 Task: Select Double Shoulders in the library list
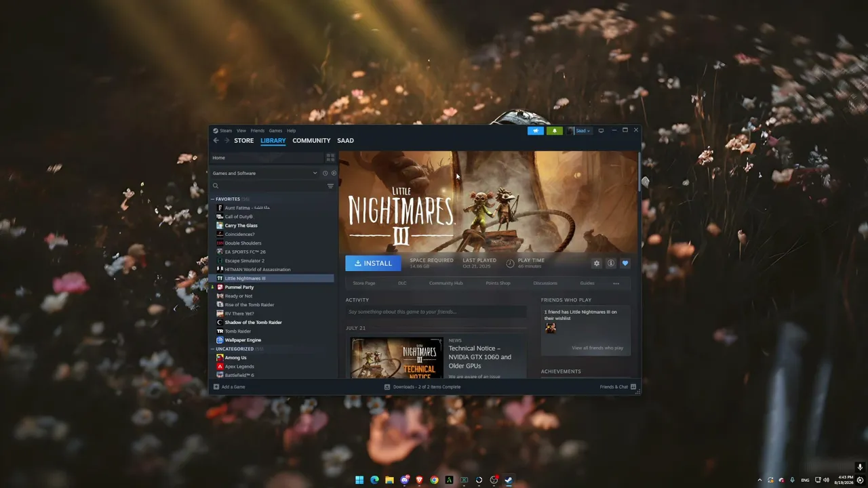tap(273, 243)
